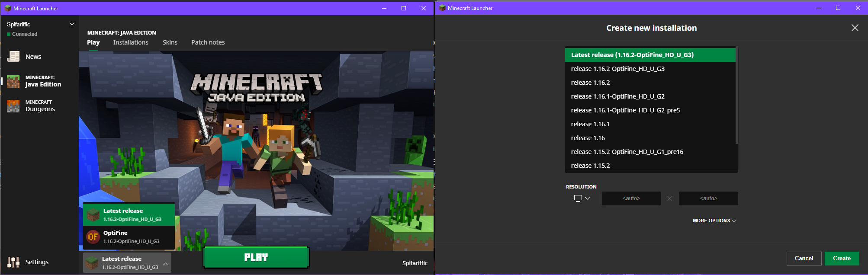Click left Launcher window title icon
The height and width of the screenshot is (275, 868).
pyautogui.click(x=8, y=8)
